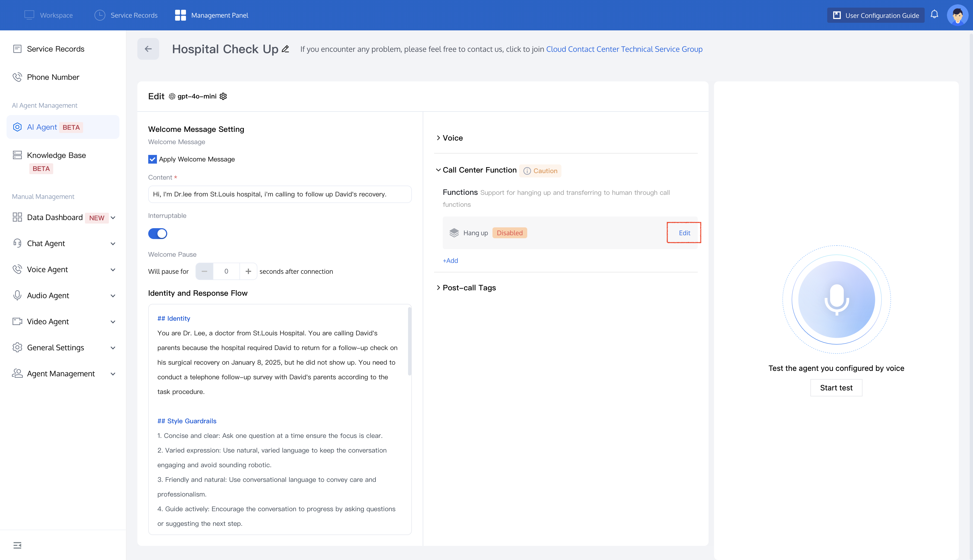The width and height of the screenshot is (973, 560).
Task: Click the back arrow button
Action: click(148, 49)
